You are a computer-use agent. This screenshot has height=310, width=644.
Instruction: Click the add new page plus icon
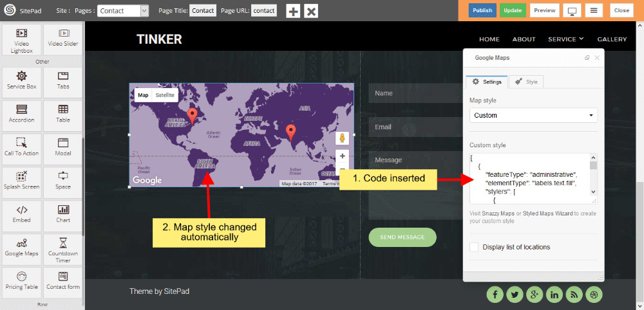[293, 11]
